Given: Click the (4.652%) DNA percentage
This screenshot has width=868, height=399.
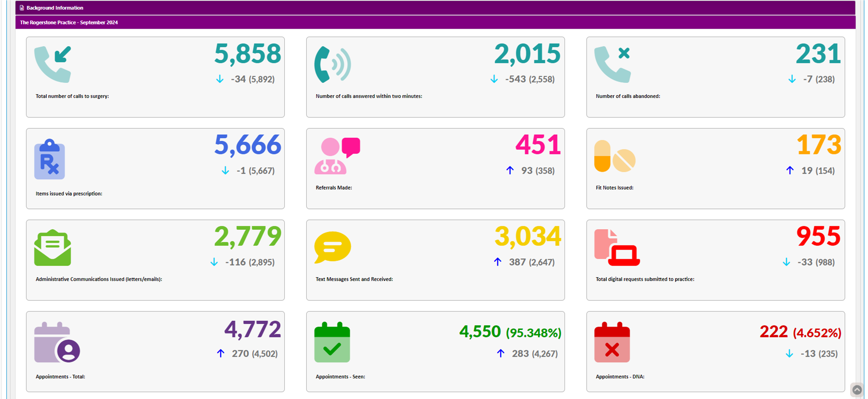Looking at the screenshot, I should pos(817,333).
